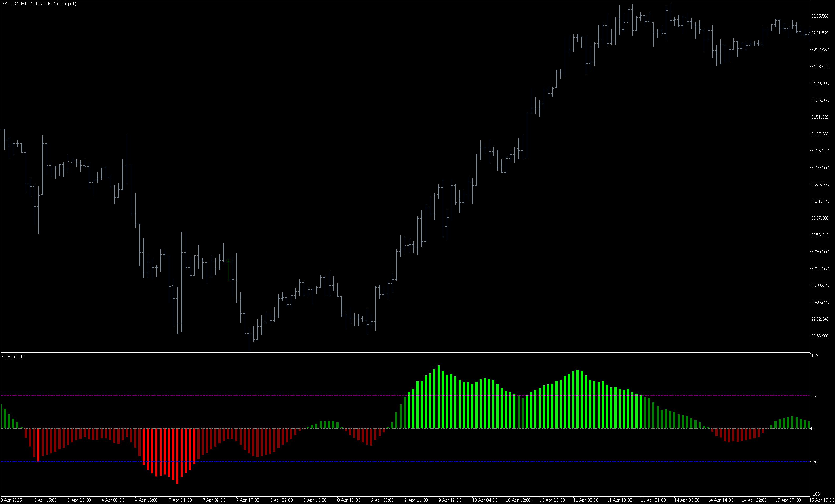Click the time label 11 Apr 05:00

point(586,500)
